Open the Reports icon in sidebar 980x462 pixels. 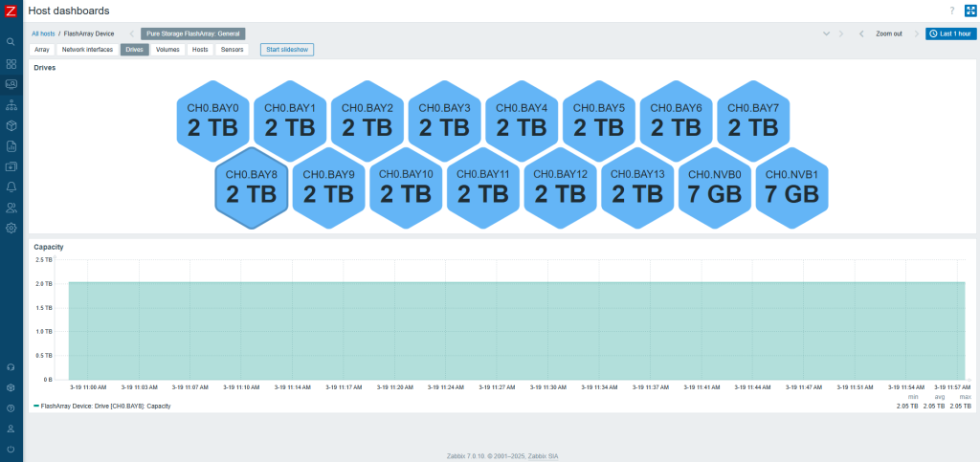point(11,146)
